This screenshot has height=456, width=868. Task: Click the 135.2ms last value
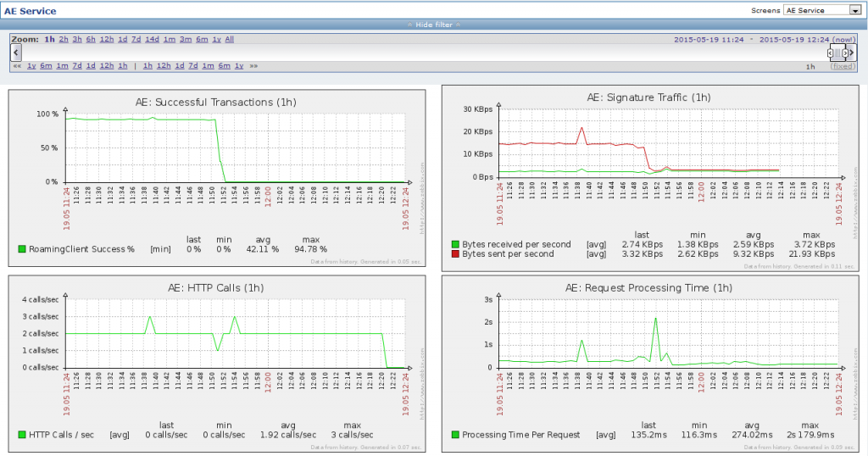(648, 435)
